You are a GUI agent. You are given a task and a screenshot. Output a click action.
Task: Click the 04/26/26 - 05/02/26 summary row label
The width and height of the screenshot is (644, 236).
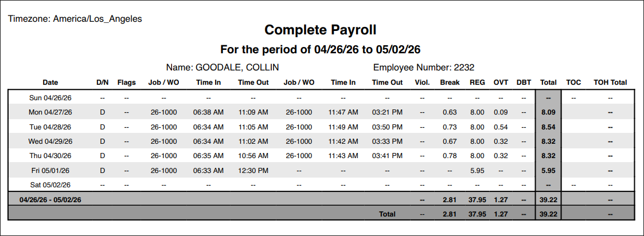point(50,200)
